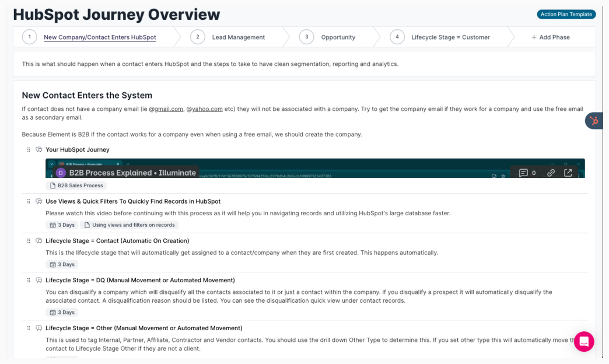Screen dimensions: 609x364
Task: Click Lifecycle Stage = DQ task title
Action: [140, 280]
